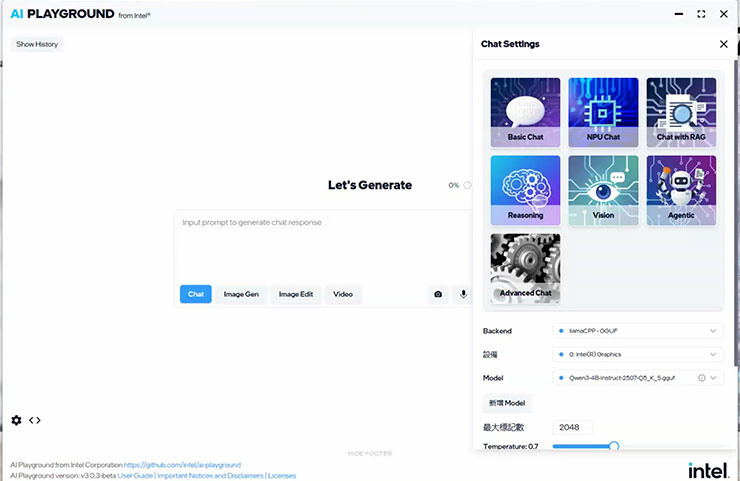Image resolution: width=740 pixels, height=481 pixels.
Task: Select the Advanced Chat preset tile
Action: (525, 268)
